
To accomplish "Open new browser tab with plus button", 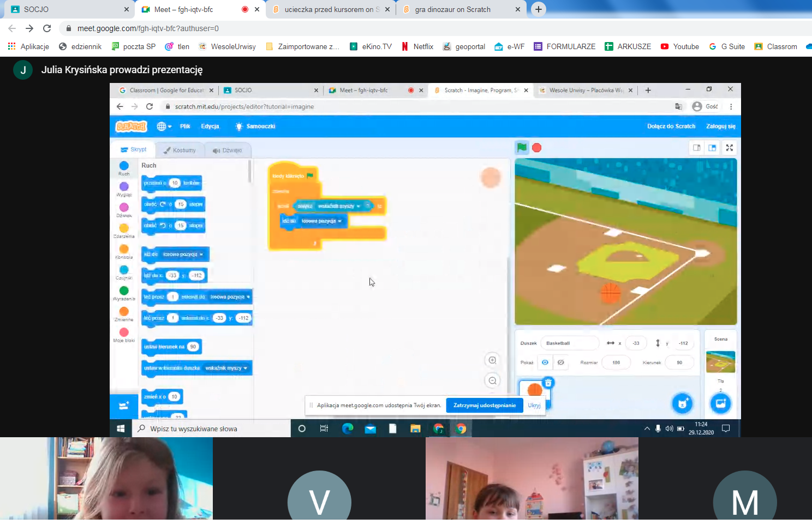I will click(x=538, y=9).
